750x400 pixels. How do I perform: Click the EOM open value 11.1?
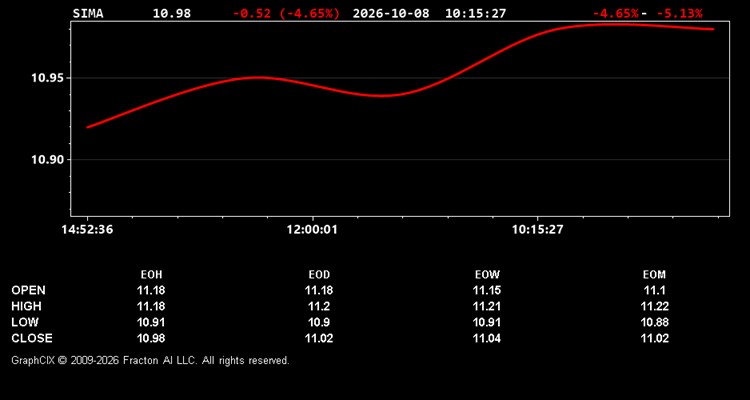pos(654,290)
